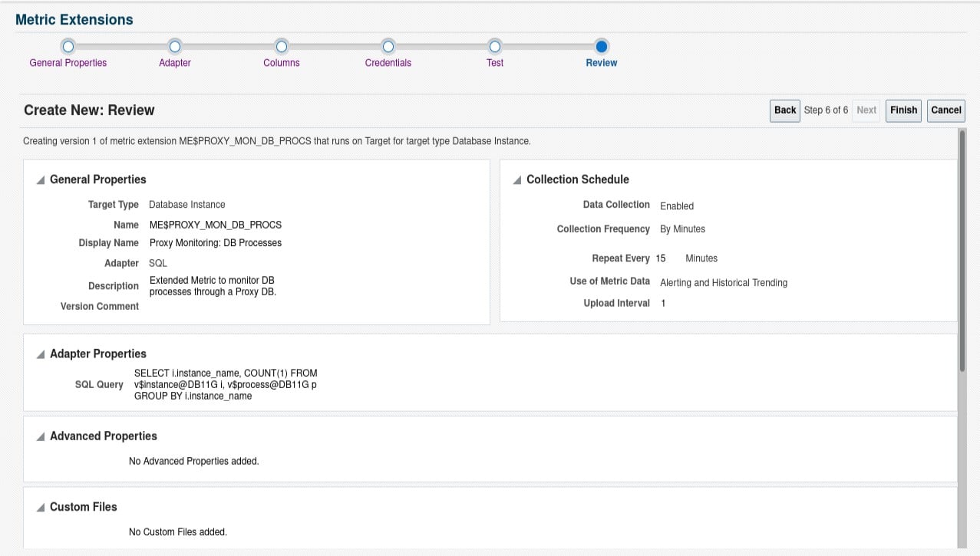Screen dimensions: 980x556
Task: Click the Adapter wizard step circle
Action: pyautogui.click(x=174, y=45)
